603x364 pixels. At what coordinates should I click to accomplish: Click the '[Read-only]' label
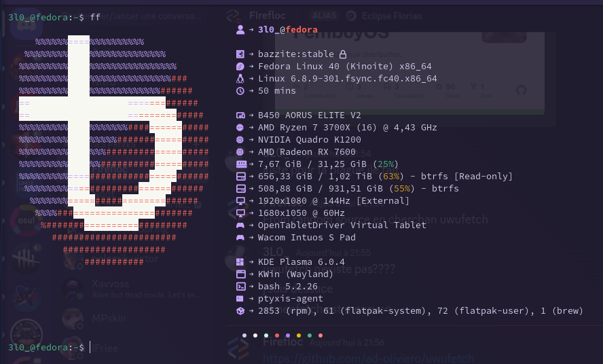point(483,177)
